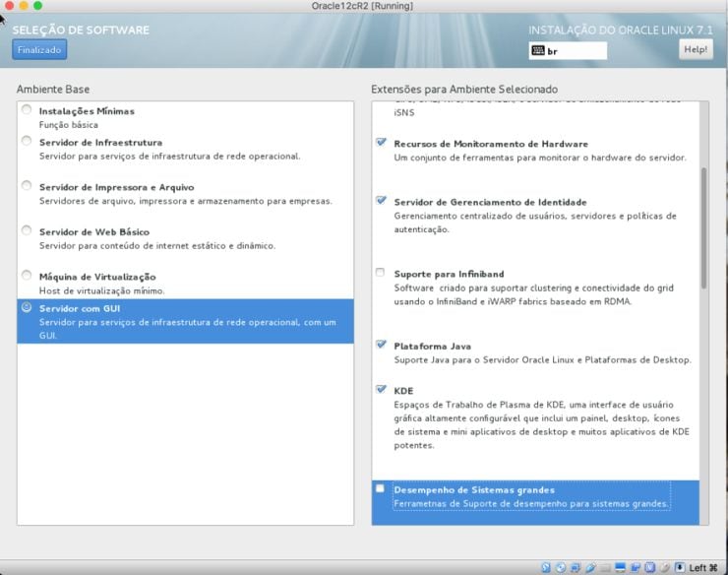Open the network adapter status icon
The width and height of the screenshot is (728, 575).
(x=576, y=567)
